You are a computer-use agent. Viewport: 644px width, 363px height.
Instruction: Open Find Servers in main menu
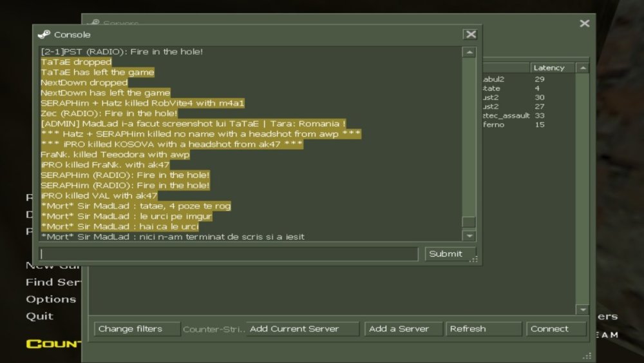pyautogui.click(x=53, y=282)
